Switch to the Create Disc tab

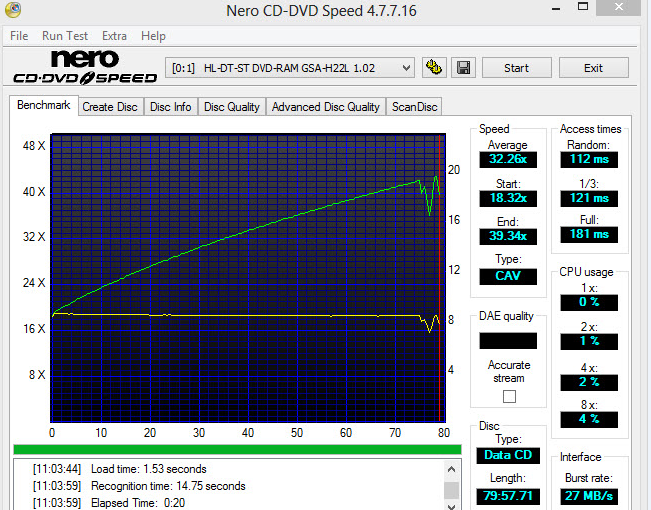click(110, 107)
